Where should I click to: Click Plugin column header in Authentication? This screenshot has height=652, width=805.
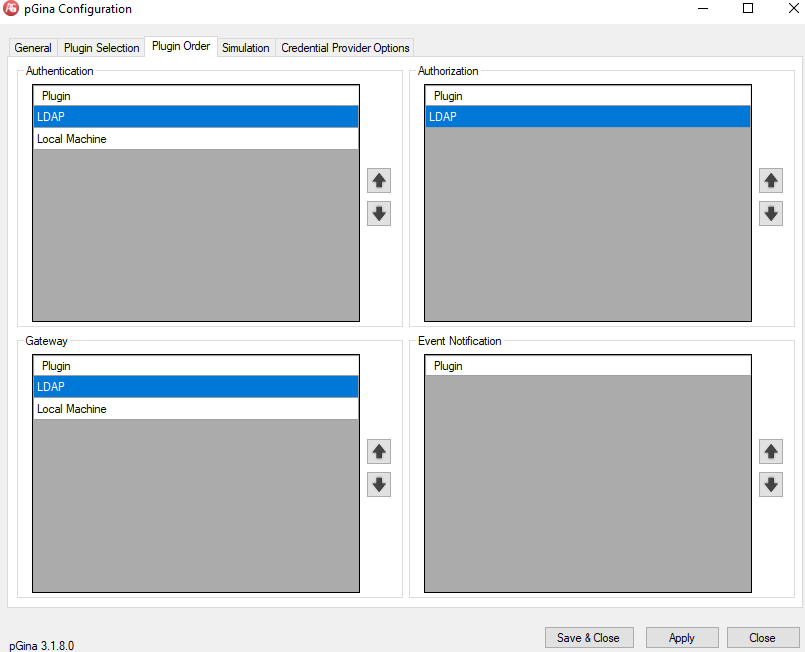(196, 96)
